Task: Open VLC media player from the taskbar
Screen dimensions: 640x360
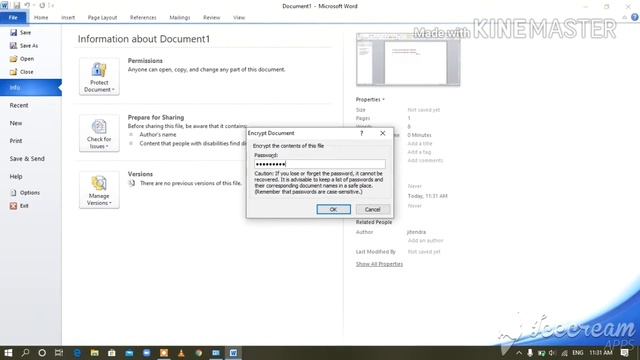Action: [181, 353]
